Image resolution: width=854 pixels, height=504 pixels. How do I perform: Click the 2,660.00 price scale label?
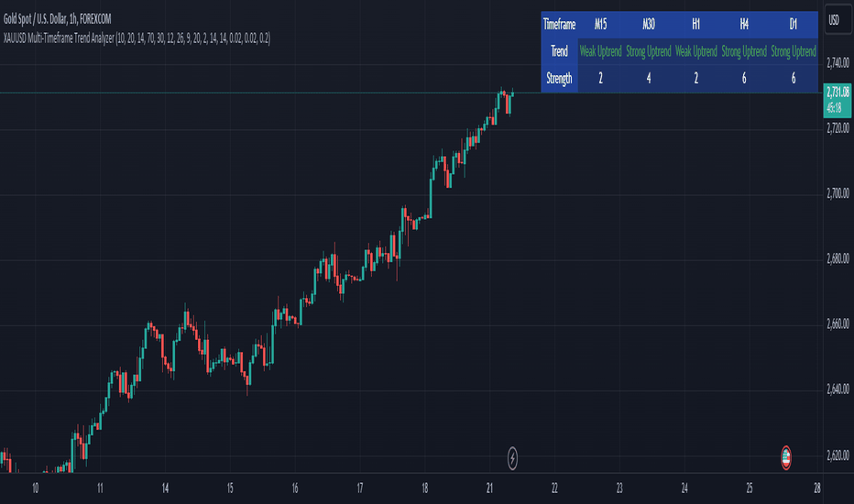pyautogui.click(x=838, y=324)
